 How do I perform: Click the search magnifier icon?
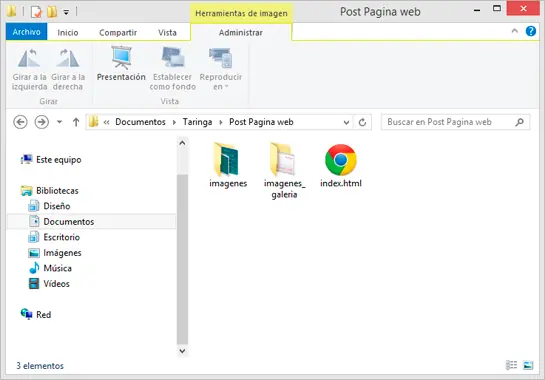click(x=519, y=122)
